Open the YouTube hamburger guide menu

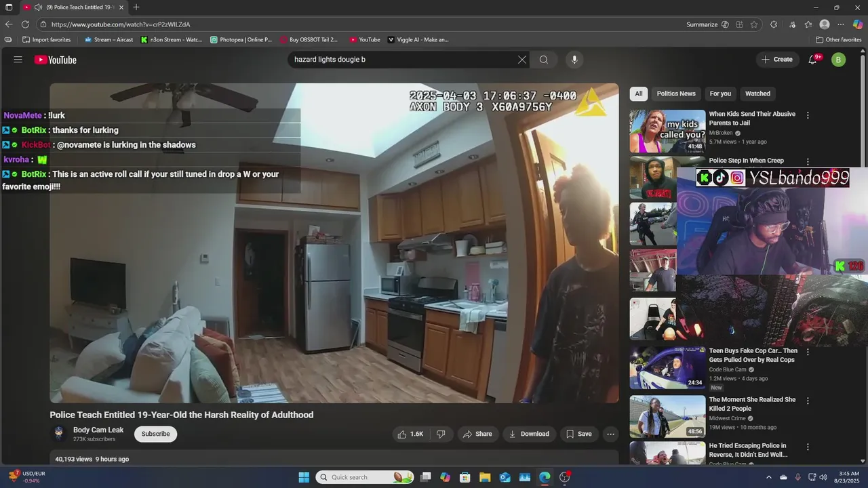[x=18, y=60]
